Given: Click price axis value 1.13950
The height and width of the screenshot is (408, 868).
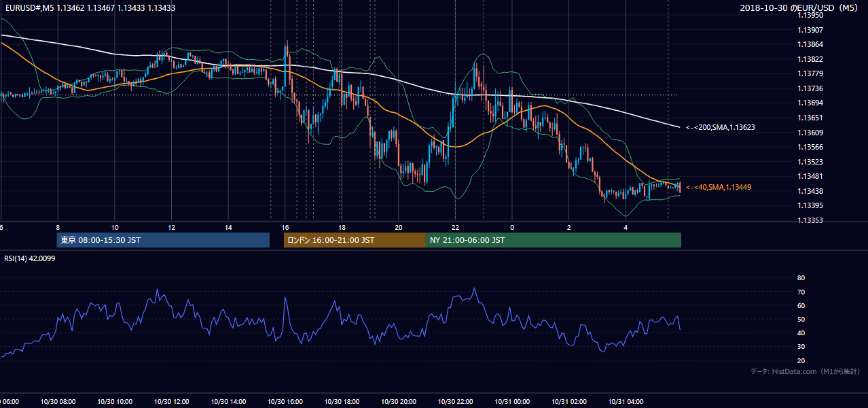Looking at the screenshot, I should click(x=810, y=15).
